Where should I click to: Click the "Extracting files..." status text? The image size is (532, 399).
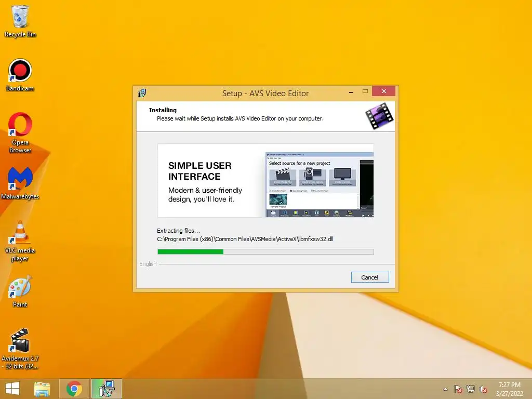coord(178,230)
